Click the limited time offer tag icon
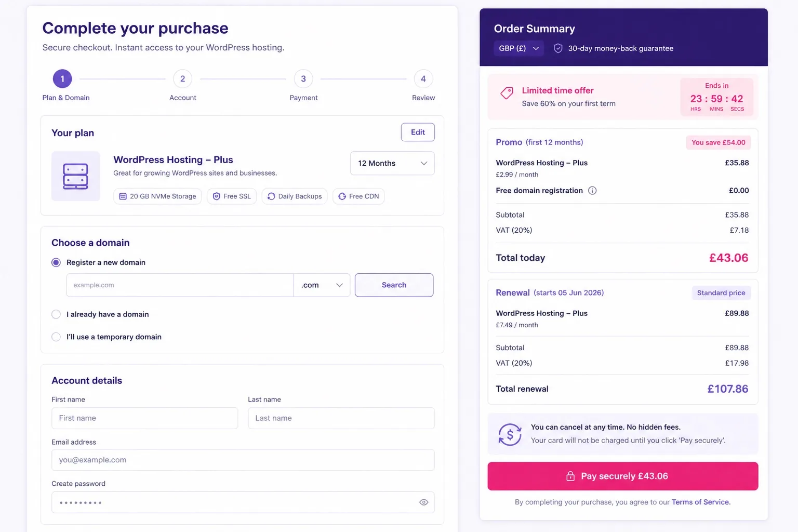Screen dimensions: 798x532 pyautogui.click(x=507, y=93)
